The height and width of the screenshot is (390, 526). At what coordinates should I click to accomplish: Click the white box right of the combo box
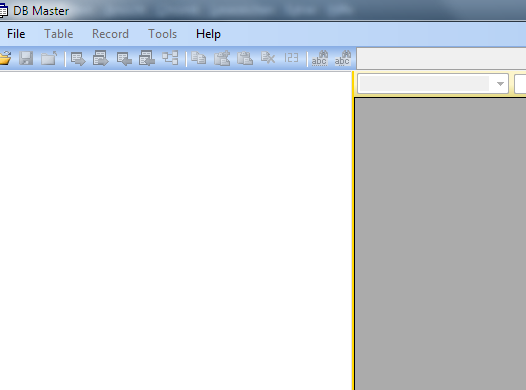[x=520, y=84]
